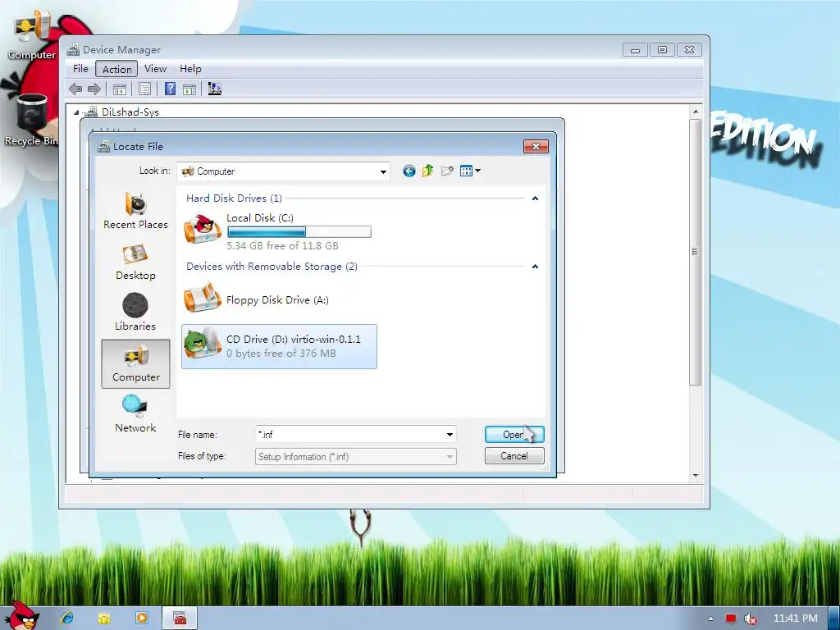
Task: Click the Device Manager vertical scrollbar thumb
Action: pos(696,252)
